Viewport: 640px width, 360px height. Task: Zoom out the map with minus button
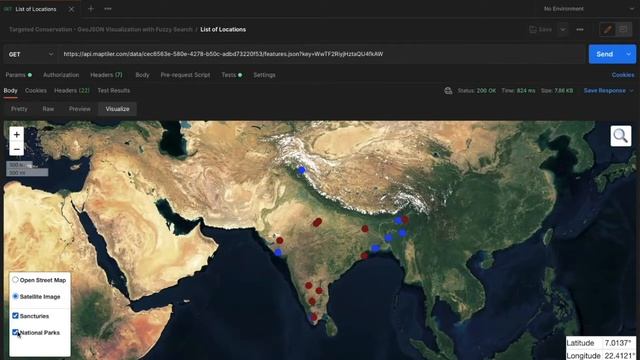(x=16, y=149)
